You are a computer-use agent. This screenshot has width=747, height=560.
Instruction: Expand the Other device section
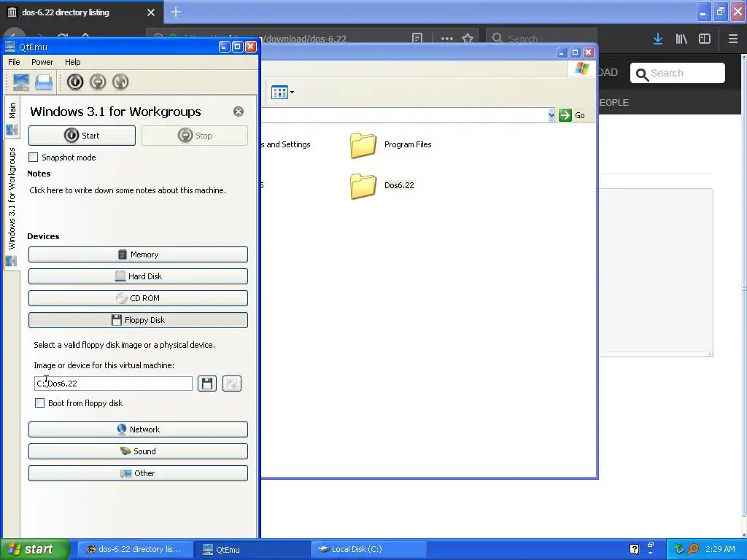pyautogui.click(x=138, y=472)
